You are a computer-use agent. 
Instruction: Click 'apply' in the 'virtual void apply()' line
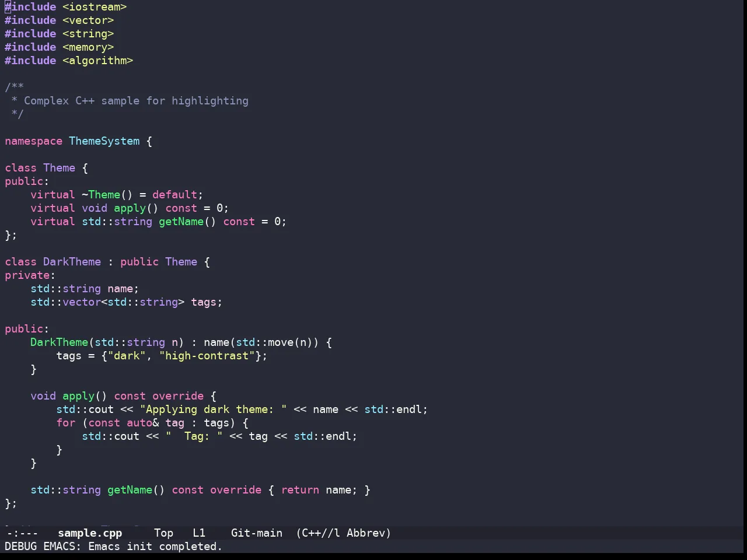click(x=130, y=208)
